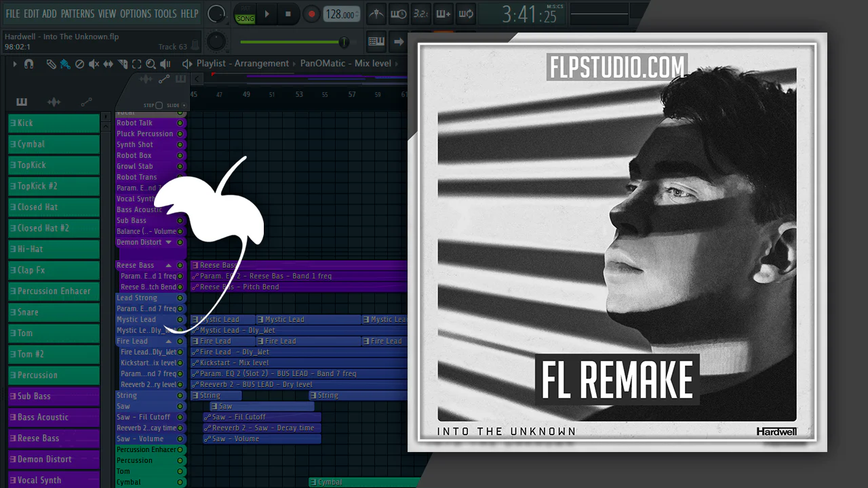Start playback with the play button

coord(267,14)
